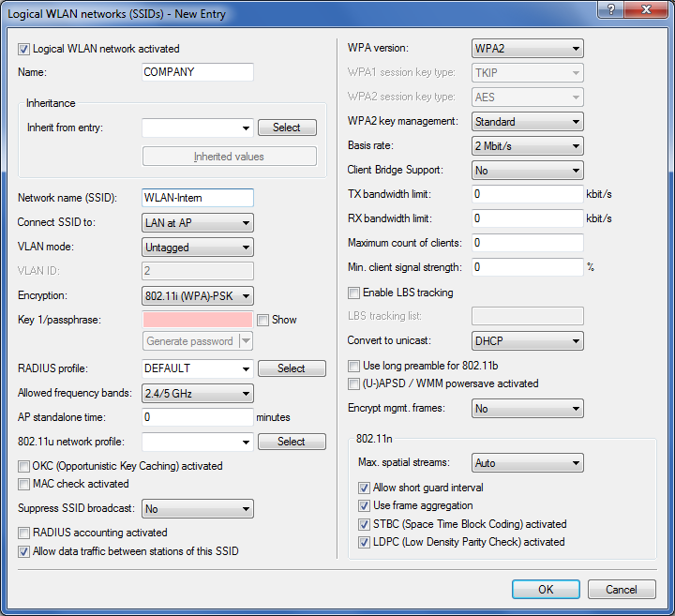Enable LBS tracking checkbox

click(354, 293)
